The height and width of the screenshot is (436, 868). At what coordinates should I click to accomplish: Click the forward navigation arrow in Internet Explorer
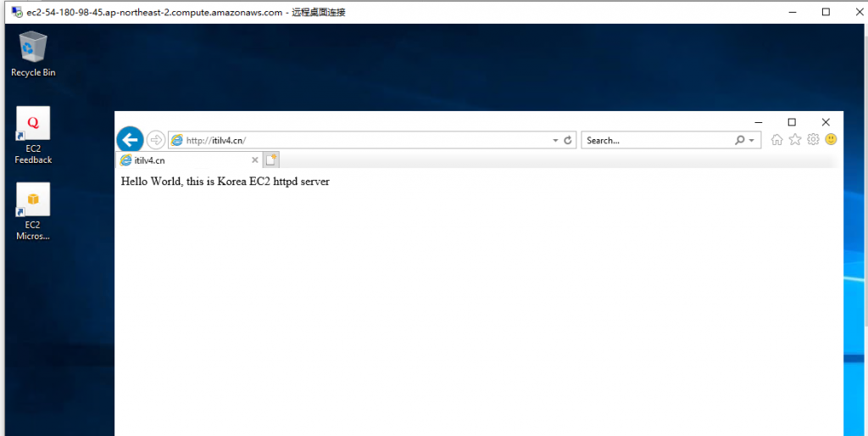click(156, 140)
